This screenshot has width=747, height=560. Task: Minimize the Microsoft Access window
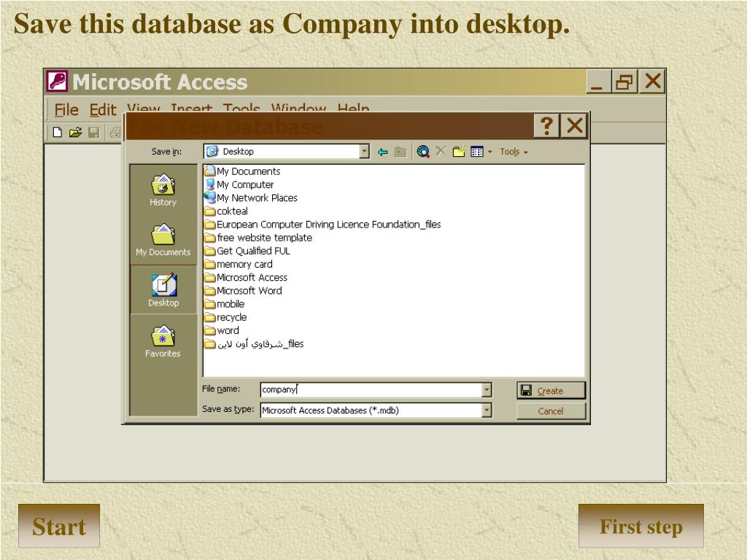coord(598,82)
